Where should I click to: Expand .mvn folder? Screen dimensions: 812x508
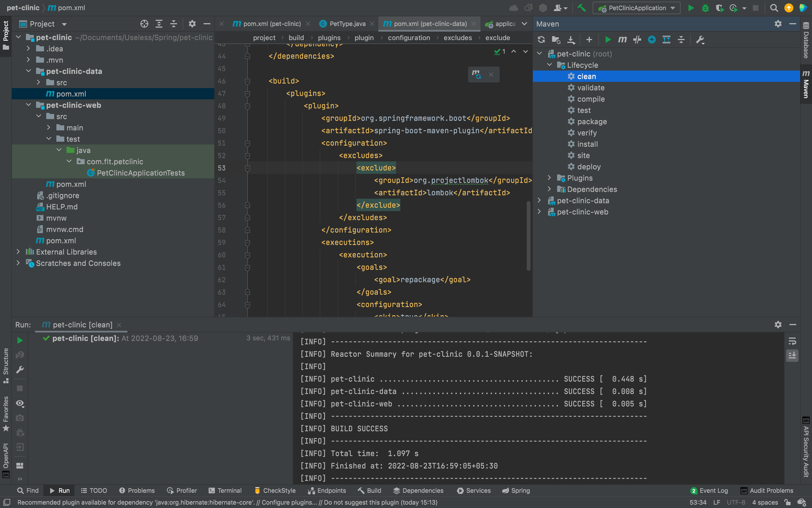click(x=28, y=60)
